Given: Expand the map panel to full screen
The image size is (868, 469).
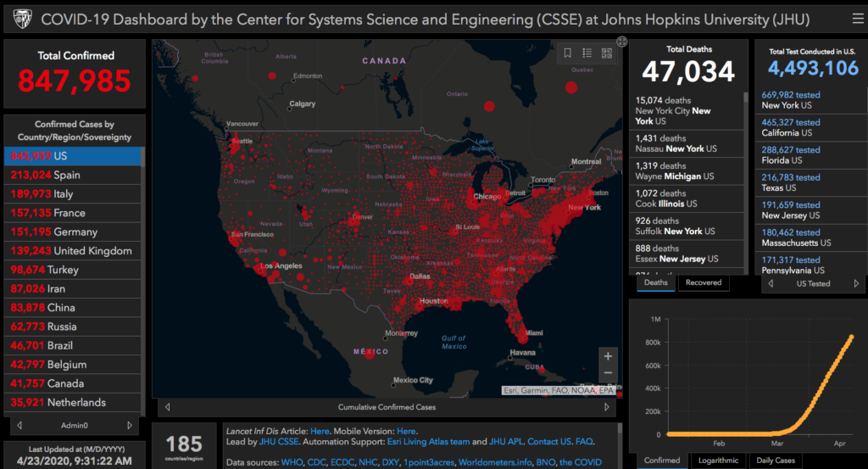Looking at the screenshot, I should 621,41.
